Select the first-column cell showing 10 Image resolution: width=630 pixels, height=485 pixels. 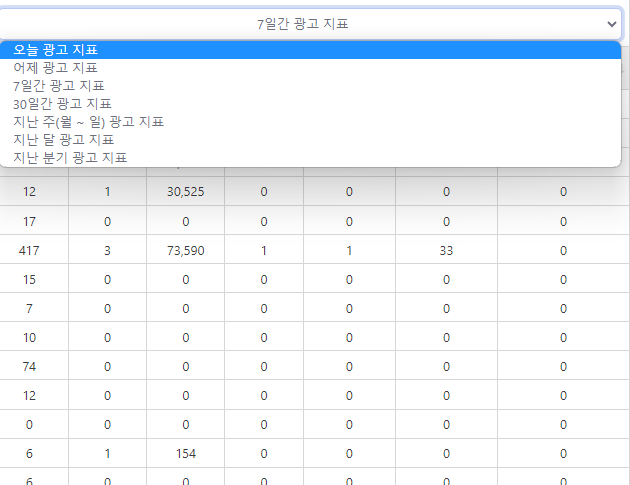[29, 338]
